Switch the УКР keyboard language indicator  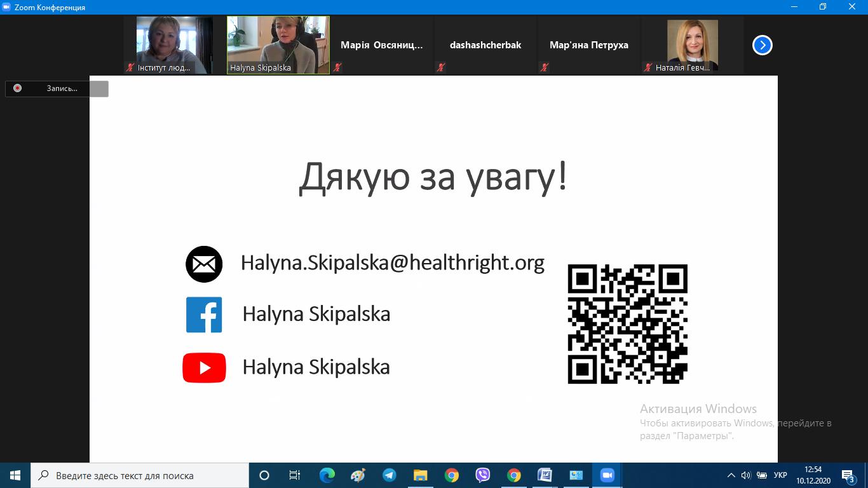click(x=780, y=475)
